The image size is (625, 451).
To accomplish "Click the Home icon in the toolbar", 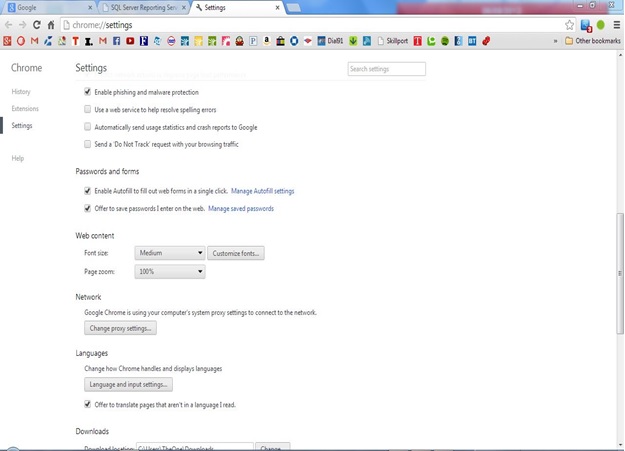I will pos(51,24).
